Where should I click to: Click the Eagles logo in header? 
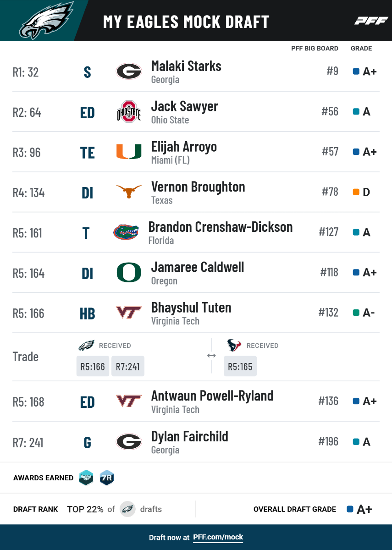click(x=46, y=21)
